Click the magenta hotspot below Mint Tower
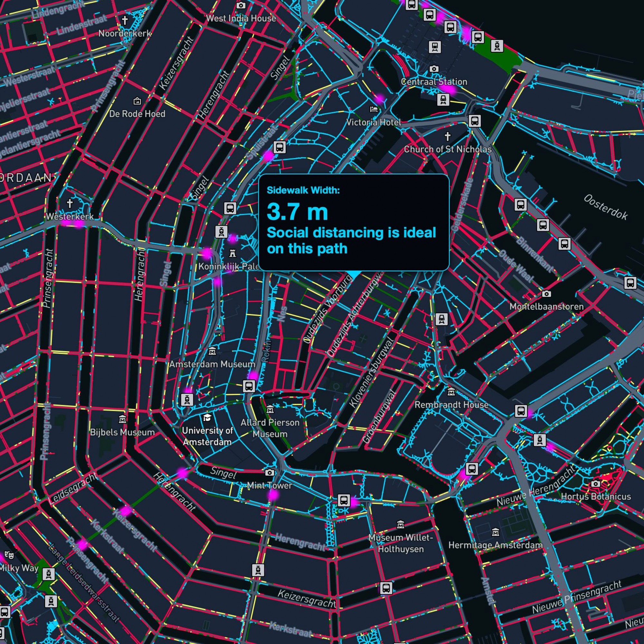 click(273, 496)
